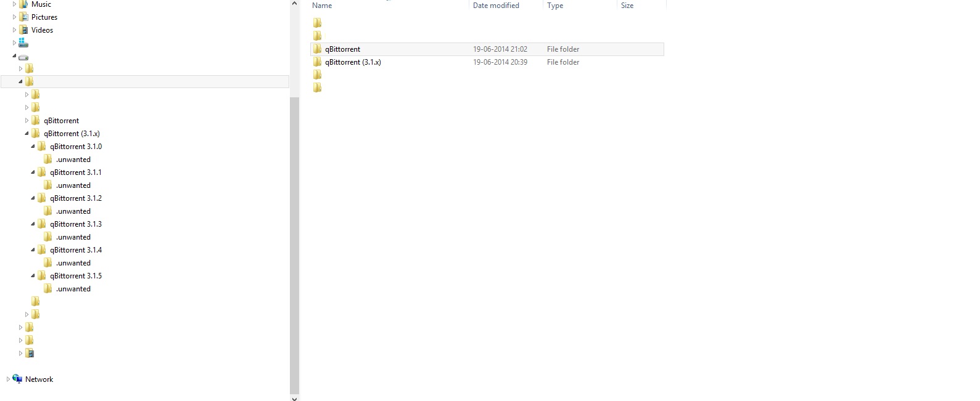Viewport: 980px width, 401px height.
Task: Select the qBittorrent 3.1.0 label
Action: click(x=76, y=147)
